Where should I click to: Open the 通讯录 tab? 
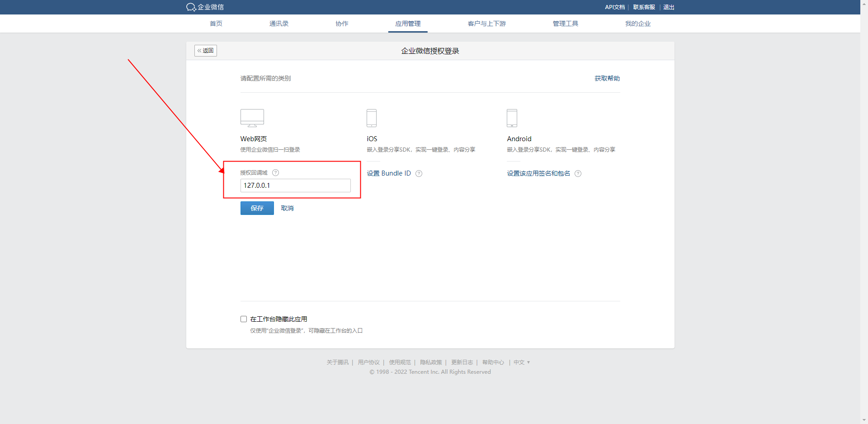[278, 24]
